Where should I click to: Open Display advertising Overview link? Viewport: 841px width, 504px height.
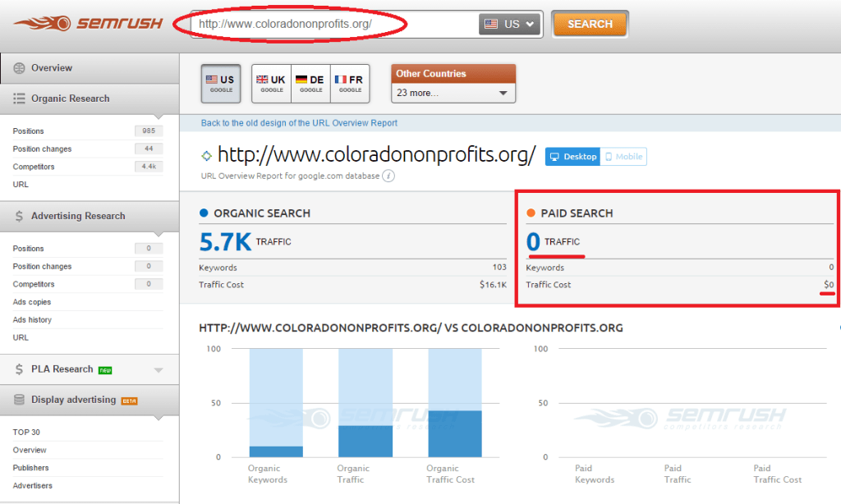point(30,450)
